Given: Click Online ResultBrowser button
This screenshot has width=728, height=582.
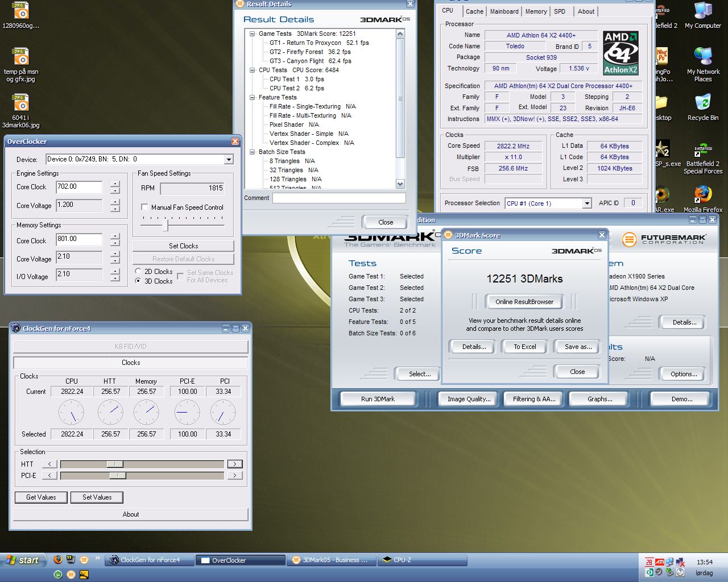Looking at the screenshot, I should click(524, 302).
